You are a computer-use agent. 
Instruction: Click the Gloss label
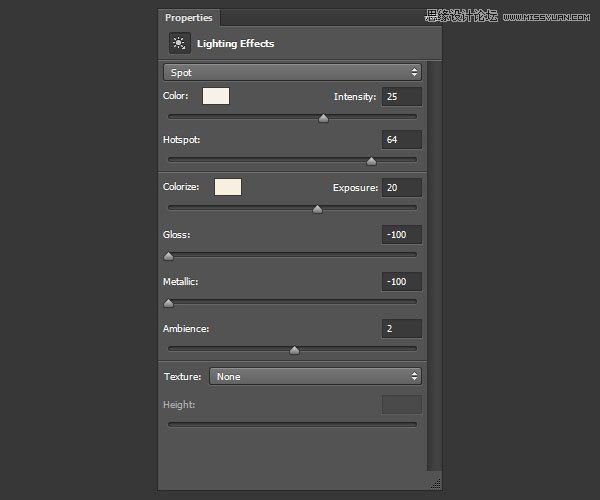tap(176, 235)
